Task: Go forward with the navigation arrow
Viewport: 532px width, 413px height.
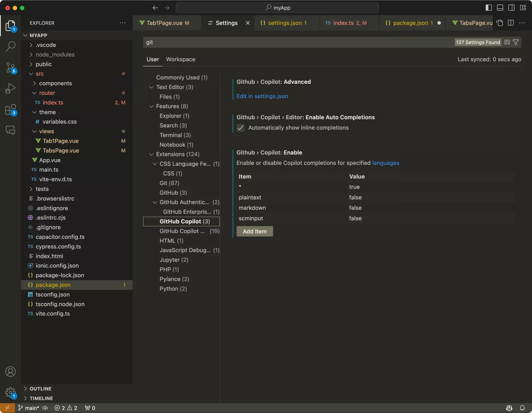Action: click(167, 8)
